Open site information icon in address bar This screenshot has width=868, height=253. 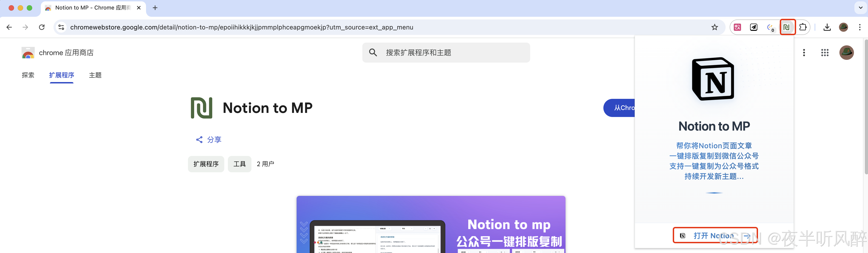click(x=61, y=27)
